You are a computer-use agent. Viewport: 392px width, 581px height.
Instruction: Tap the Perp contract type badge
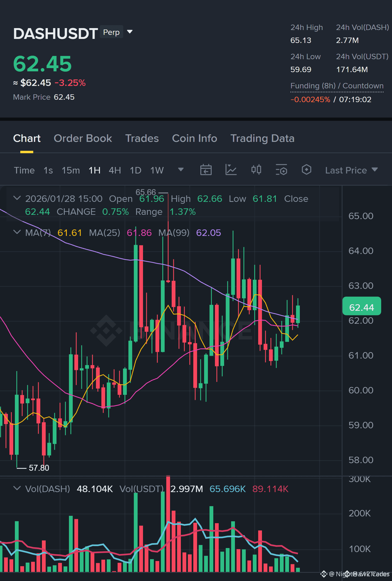click(111, 32)
